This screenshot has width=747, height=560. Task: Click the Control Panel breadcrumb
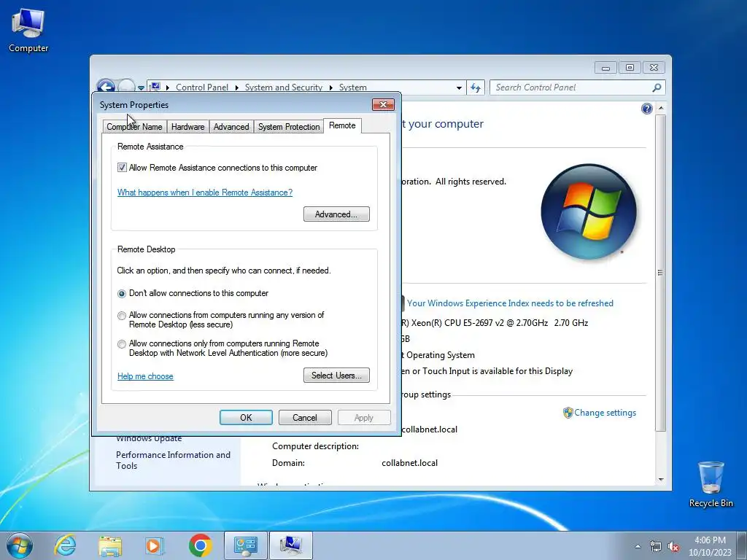[x=202, y=87]
